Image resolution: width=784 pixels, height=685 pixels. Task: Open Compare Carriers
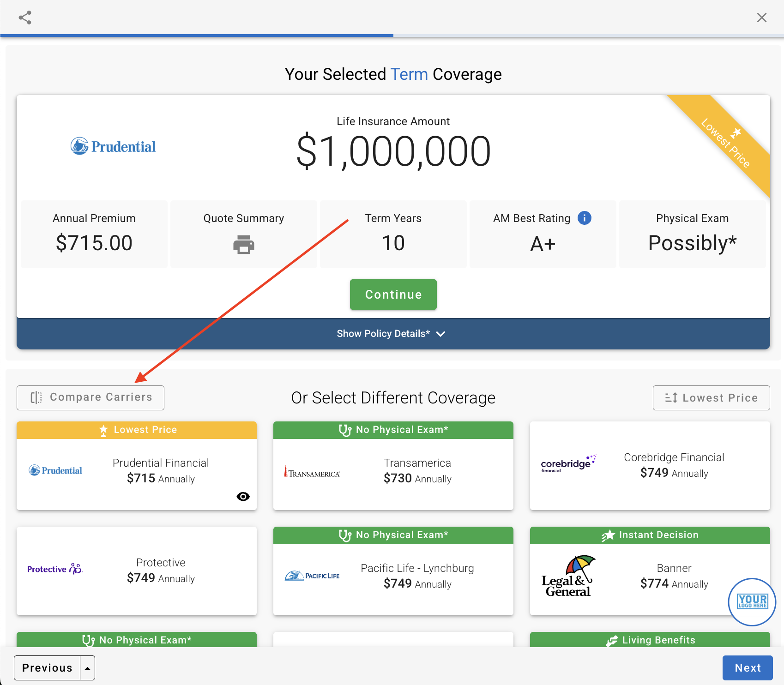click(90, 397)
